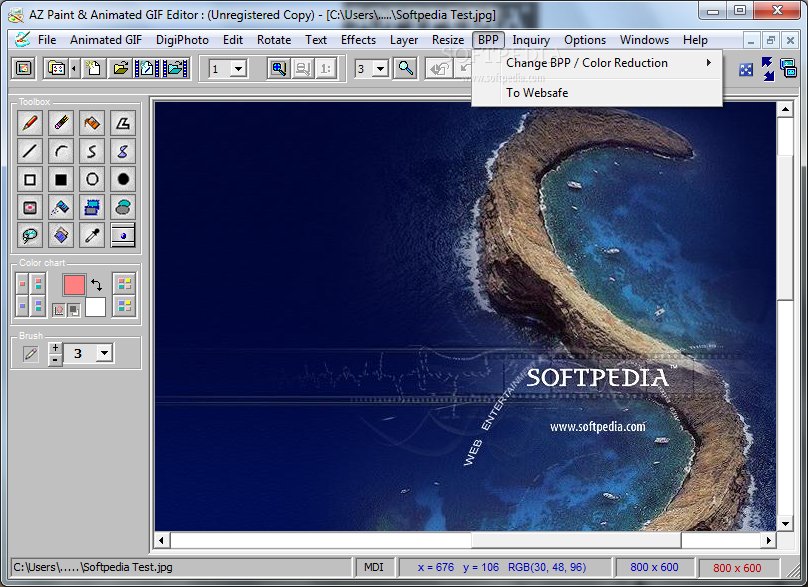The image size is (808, 587).
Task: Select the elliptical copy selection tool
Action: tap(123, 207)
